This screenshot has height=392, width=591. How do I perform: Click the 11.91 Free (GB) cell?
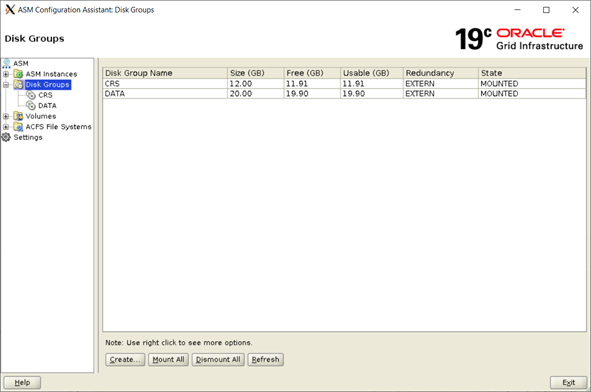pos(312,83)
